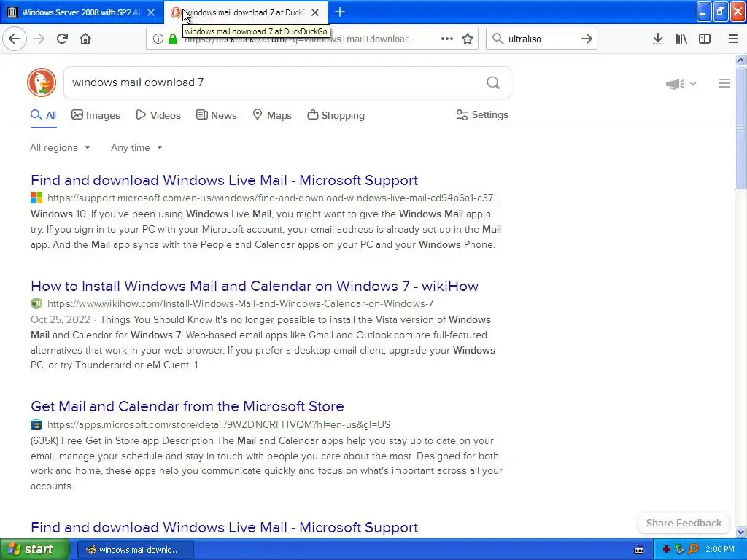Click the scrollbar down arrow
Image resolution: width=747 pixels, height=560 pixels.
(x=740, y=532)
